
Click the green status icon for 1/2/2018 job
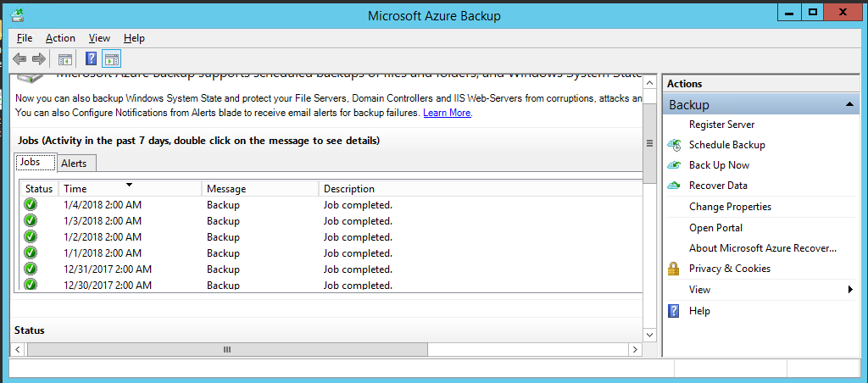coord(31,236)
